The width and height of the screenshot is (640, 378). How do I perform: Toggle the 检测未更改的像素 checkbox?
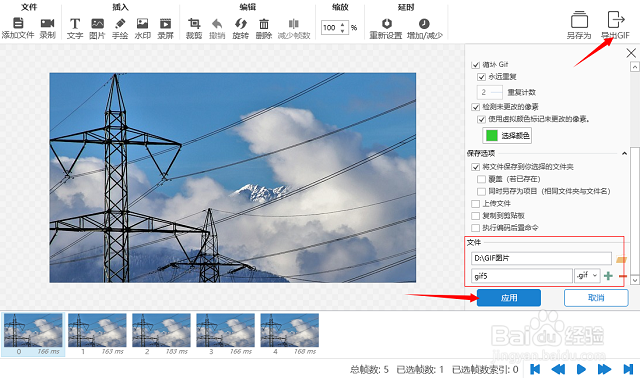pos(475,107)
